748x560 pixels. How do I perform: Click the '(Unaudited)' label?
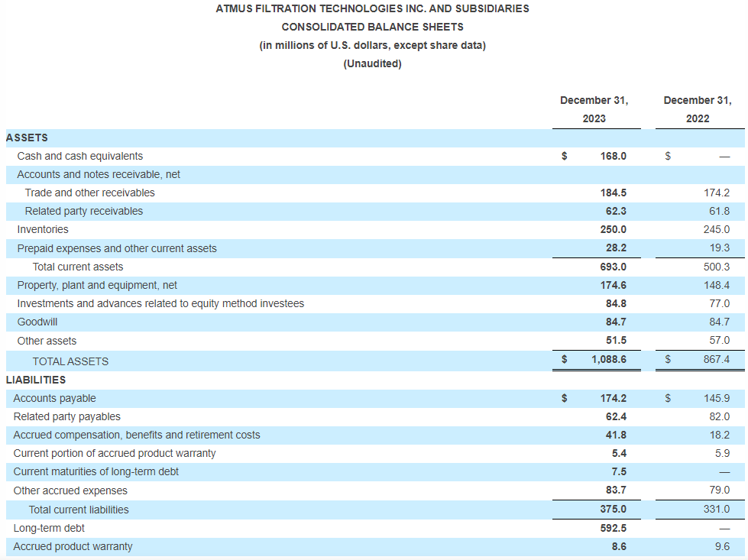pos(373,63)
